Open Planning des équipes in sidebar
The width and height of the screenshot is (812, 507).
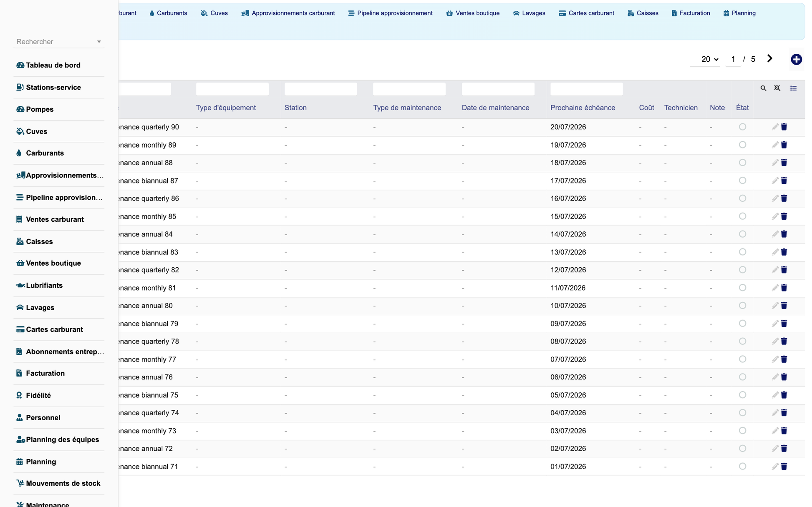pos(59,439)
